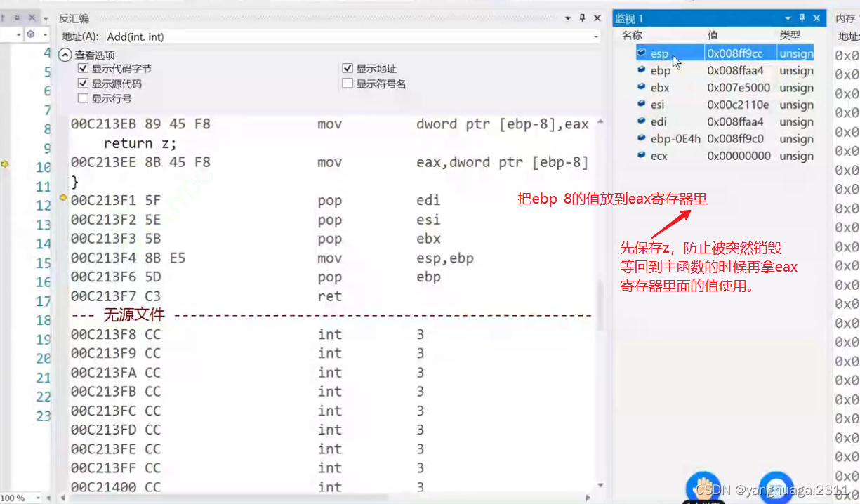Open left navigation bar member dropdown arrow
Screen dimensions: 860x504
click(46, 34)
